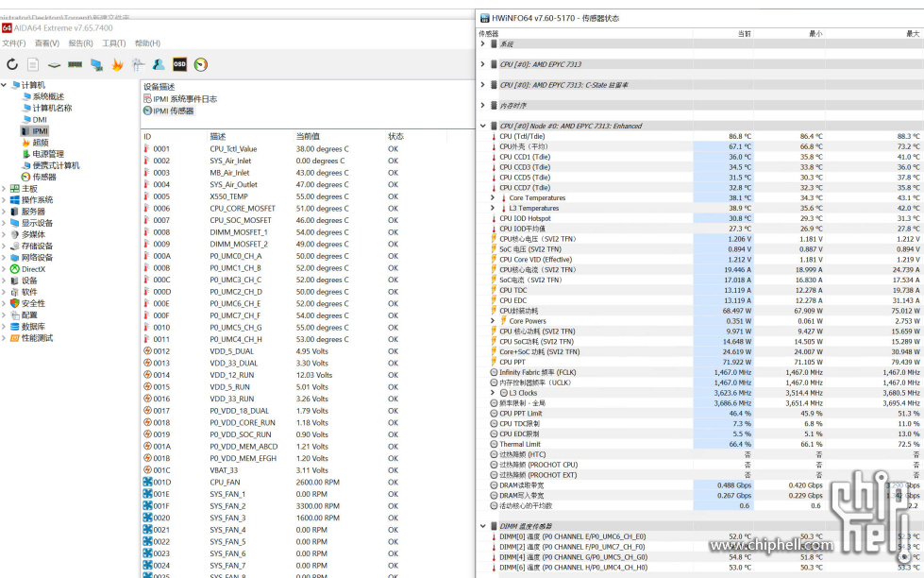The height and width of the screenshot is (578, 924).
Task: Expand HWiNFO 系统 sensor group
Action: (482, 43)
